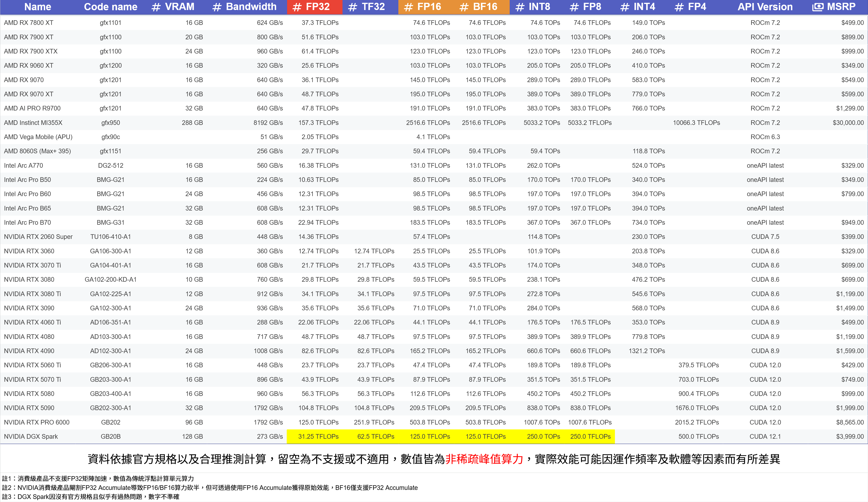
Task: Click footnote 註3 about DGX Spark
Action: [x=91, y=496]
